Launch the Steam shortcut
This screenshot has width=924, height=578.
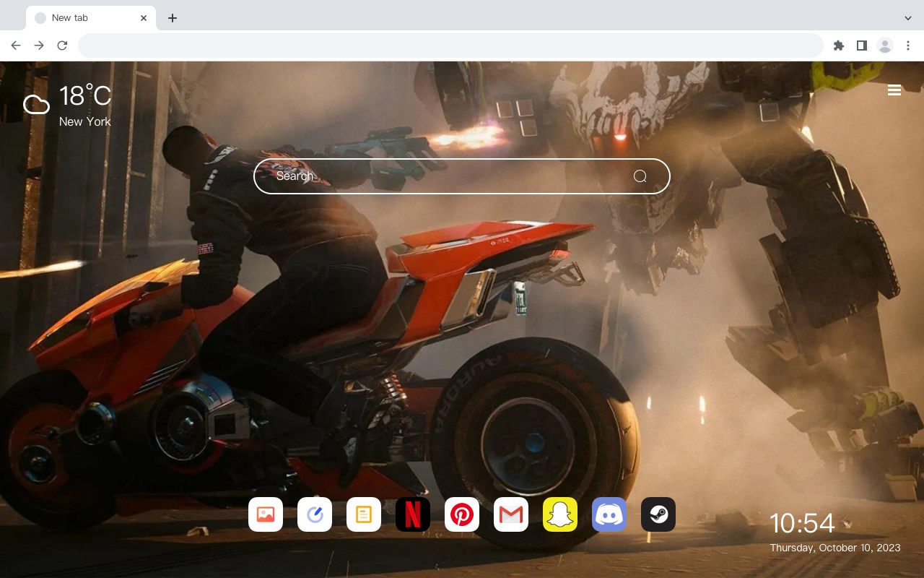(x=658, y=514)
